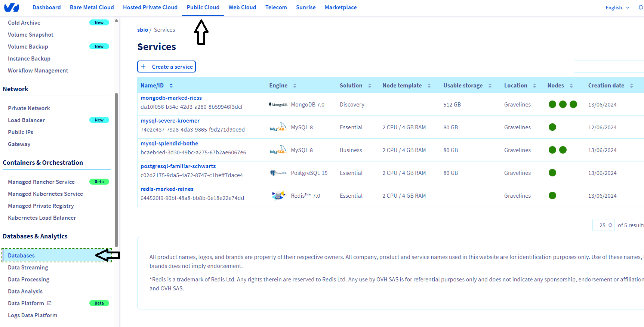Sort table by Node template arrows

click(x=429, y=86)
